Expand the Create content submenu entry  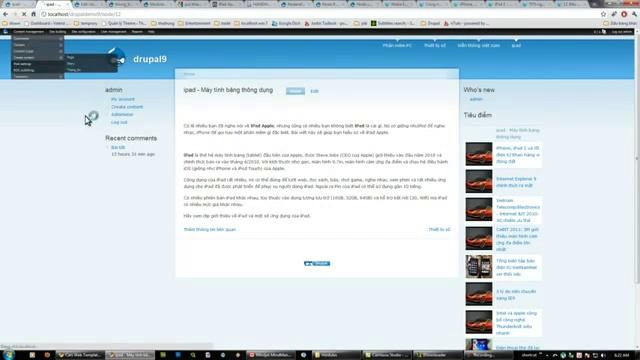pyautogui.click(x=38, y=58)
